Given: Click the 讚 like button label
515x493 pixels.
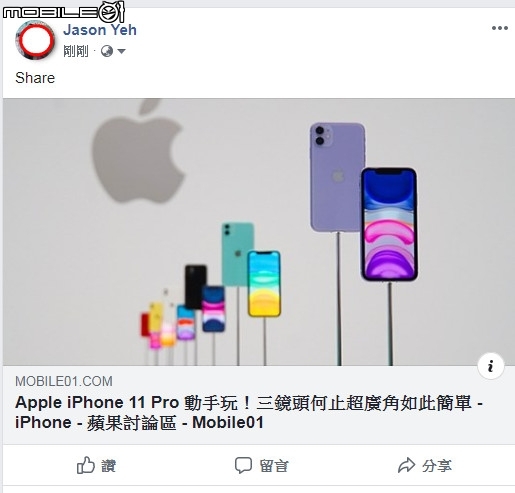Looking at the screenshot, I should pos(109,466).
